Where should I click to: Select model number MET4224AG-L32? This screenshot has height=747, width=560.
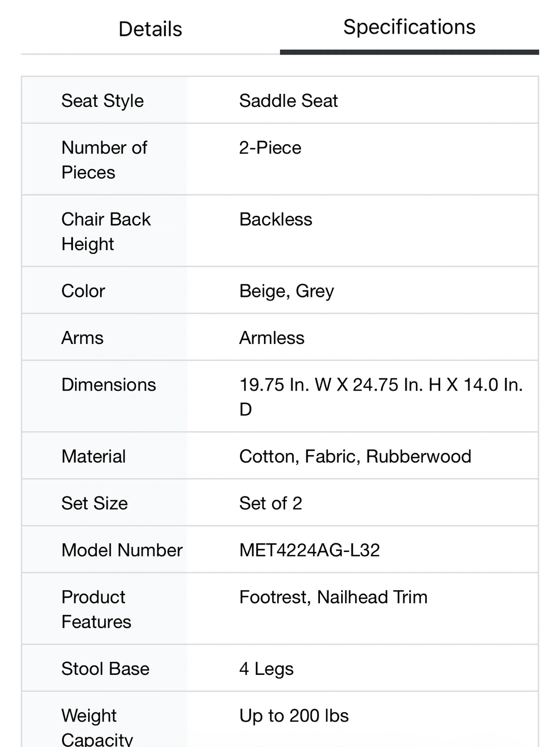point(310,550)
